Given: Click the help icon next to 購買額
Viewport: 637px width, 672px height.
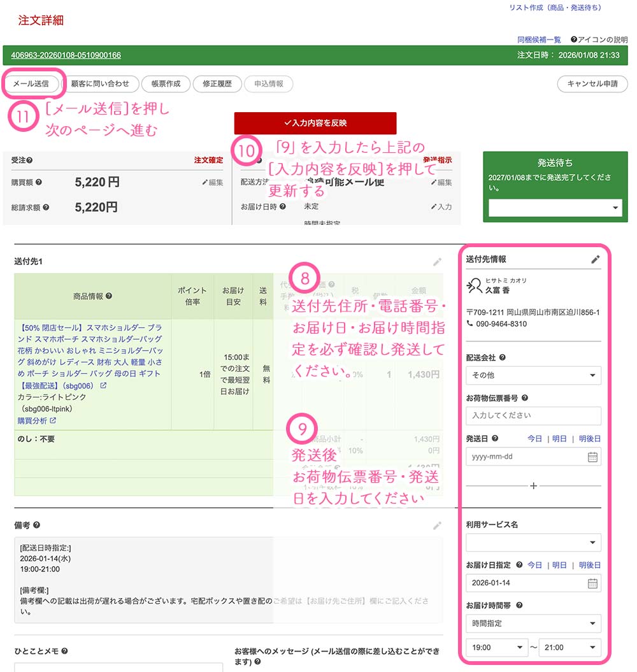Looking at the screenshot, I should click(39, 183).
